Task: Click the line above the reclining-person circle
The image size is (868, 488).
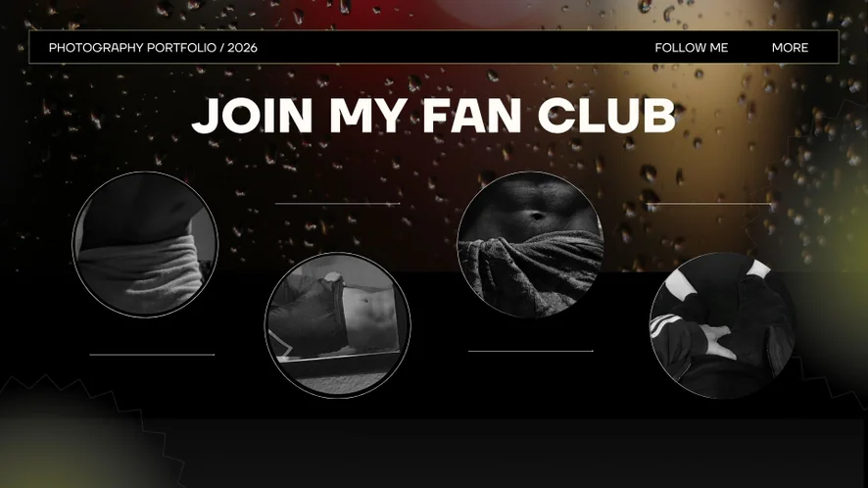Action: pos(338,204)
